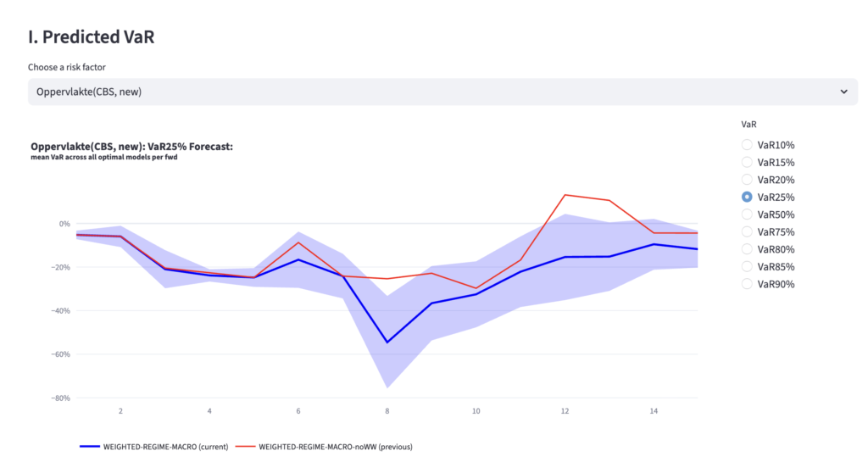Screen dimensions: 868x462
Task: Pick the VaR75% radio option
Action: click(747, 231)
